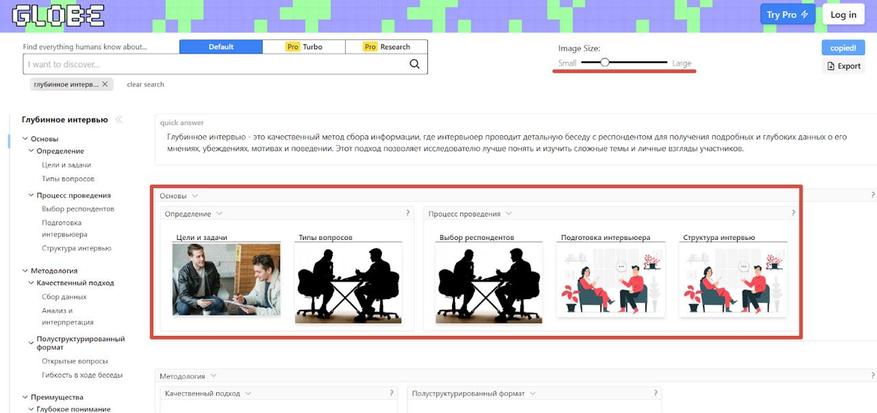Click the help question mark in Определение panel
This screenshot has width=877, height=413.
point(408,213)
